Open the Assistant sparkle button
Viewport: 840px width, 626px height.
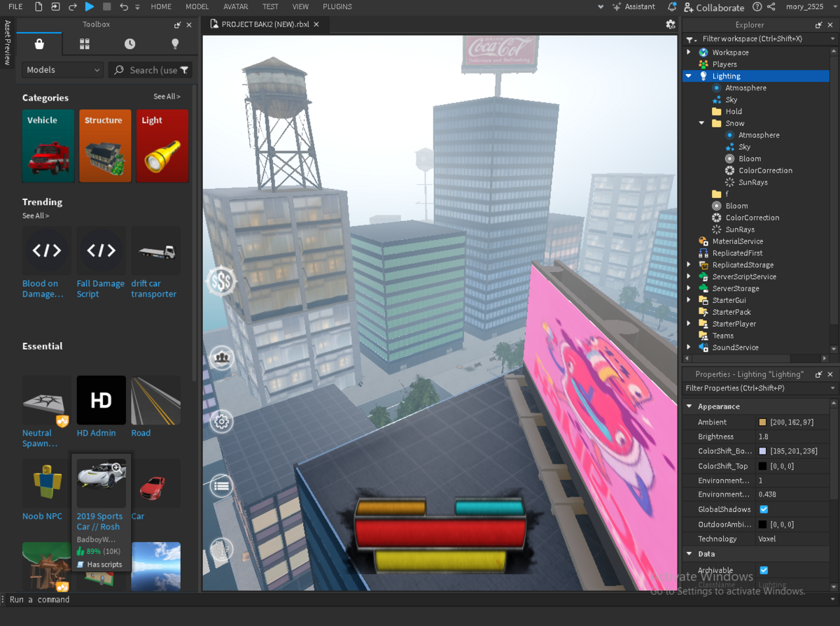633,6
